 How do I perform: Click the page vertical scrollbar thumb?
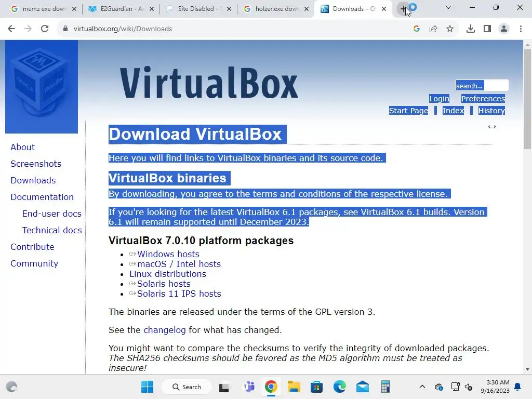(x=527, y=98)
